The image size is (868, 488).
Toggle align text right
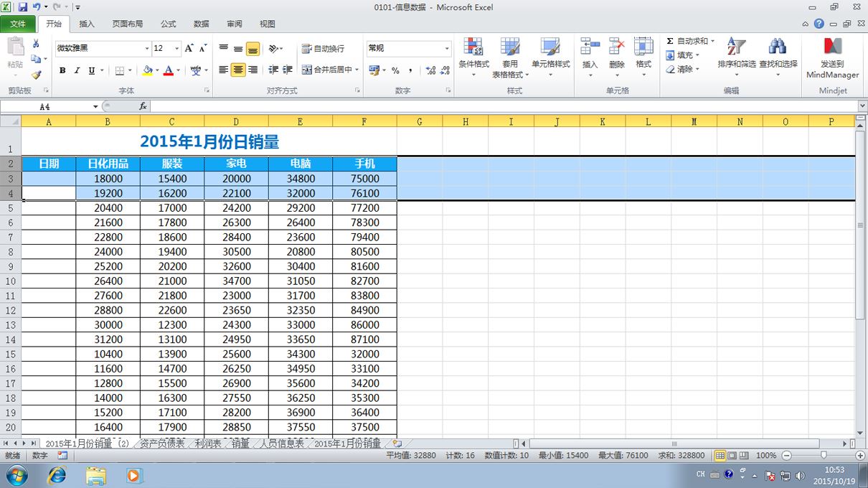point(252,70)
